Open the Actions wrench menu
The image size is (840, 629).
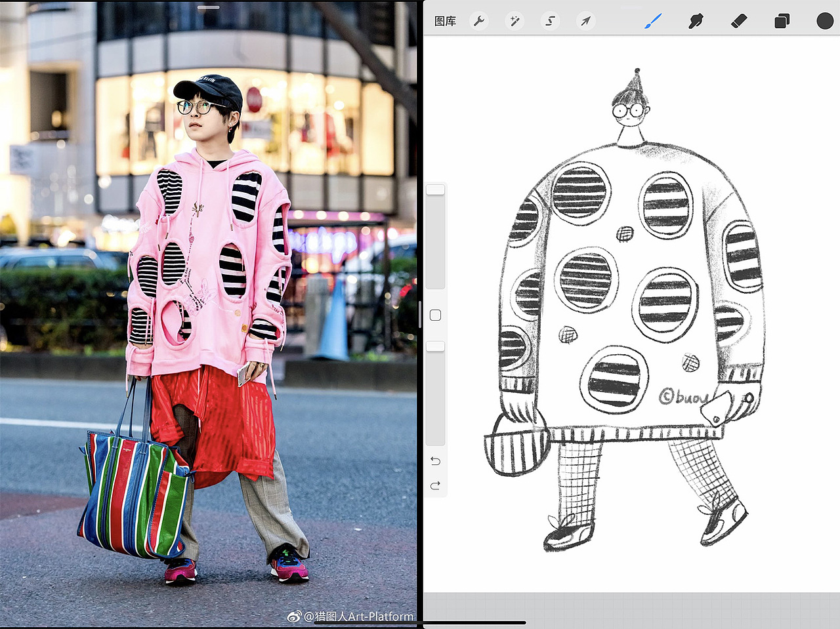(480, 21)
